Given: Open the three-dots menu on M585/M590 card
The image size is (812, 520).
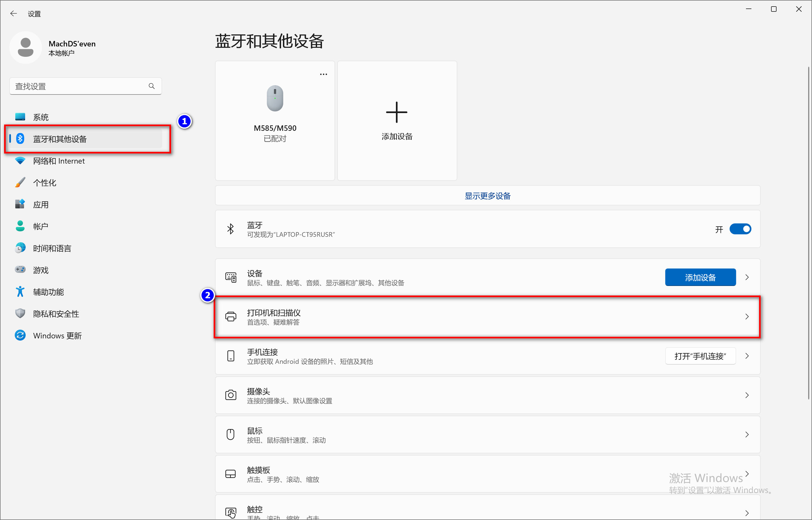Looking at the screenshot, I should coord(323,74).
